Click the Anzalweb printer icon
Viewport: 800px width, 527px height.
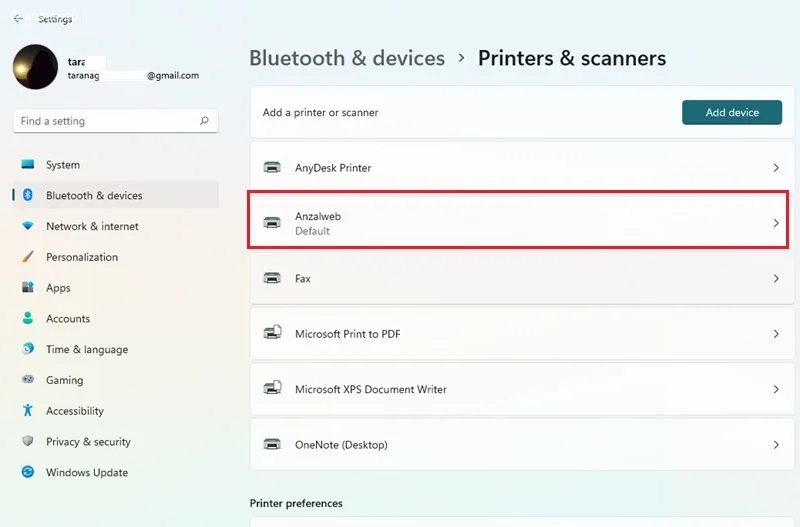[x=272, y=223]
